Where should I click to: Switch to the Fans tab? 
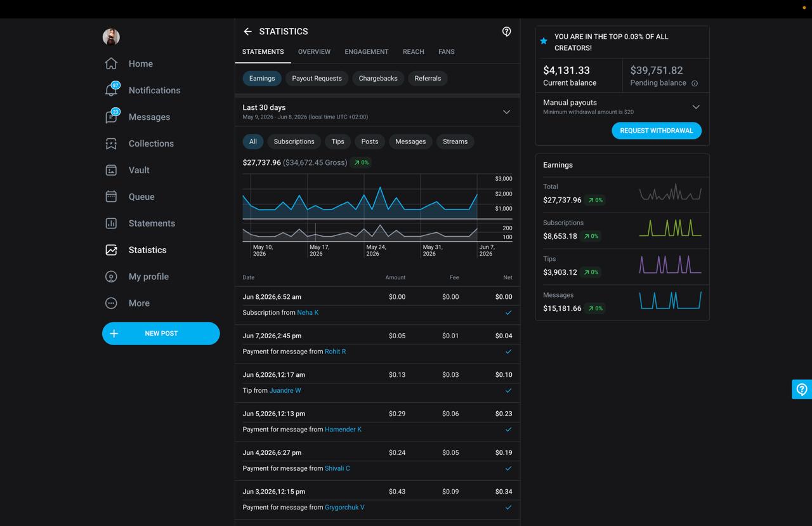point(447,52)
